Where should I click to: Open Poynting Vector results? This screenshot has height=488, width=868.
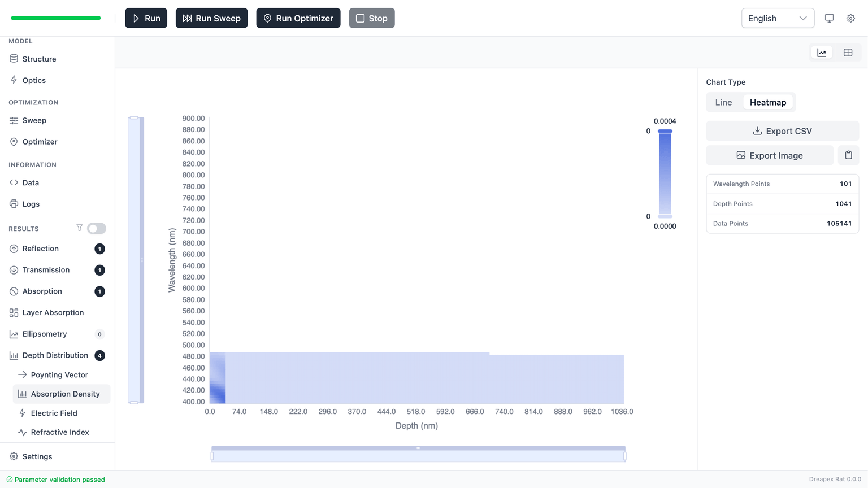point(59,375)
